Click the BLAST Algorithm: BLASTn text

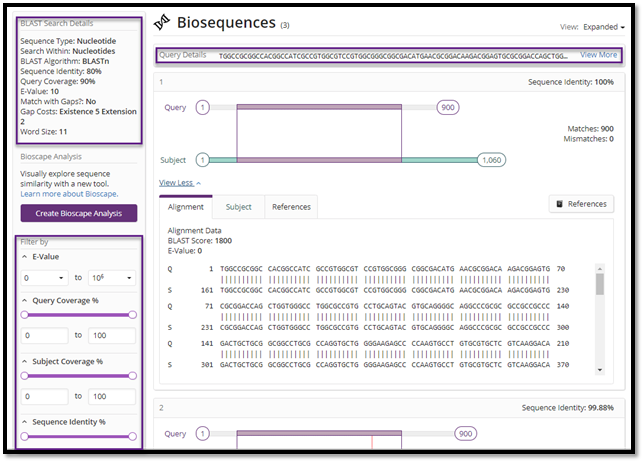coord(65,61)
